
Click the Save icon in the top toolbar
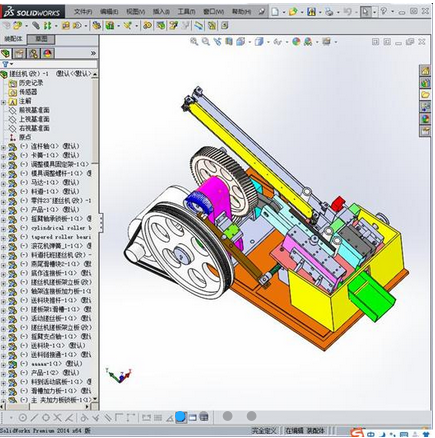pos(311,12)
